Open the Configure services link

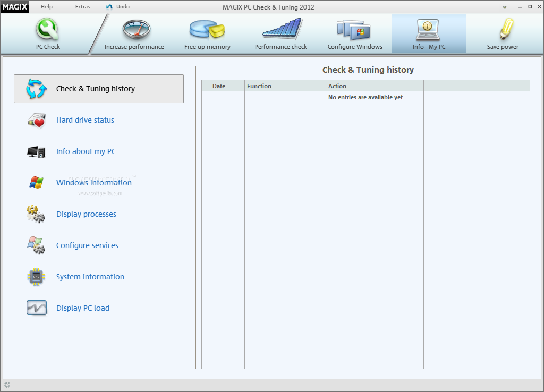[88, 245]
